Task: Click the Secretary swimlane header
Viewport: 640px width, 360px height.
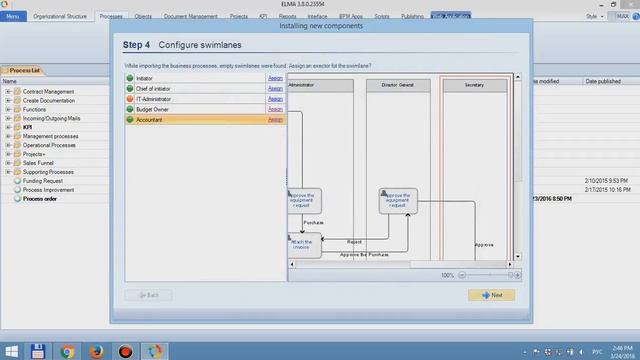Action: [x=475, y=85]
